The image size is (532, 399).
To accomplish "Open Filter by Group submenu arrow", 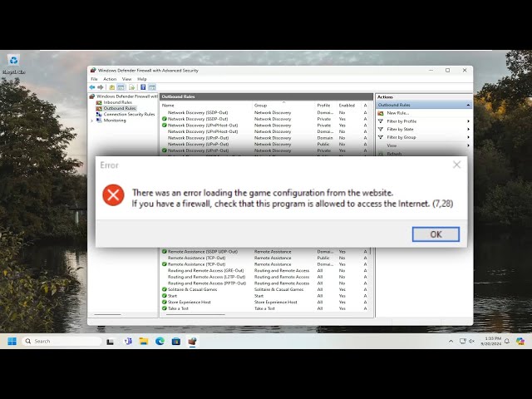I will pyautogui.click(x=468, y=137).
